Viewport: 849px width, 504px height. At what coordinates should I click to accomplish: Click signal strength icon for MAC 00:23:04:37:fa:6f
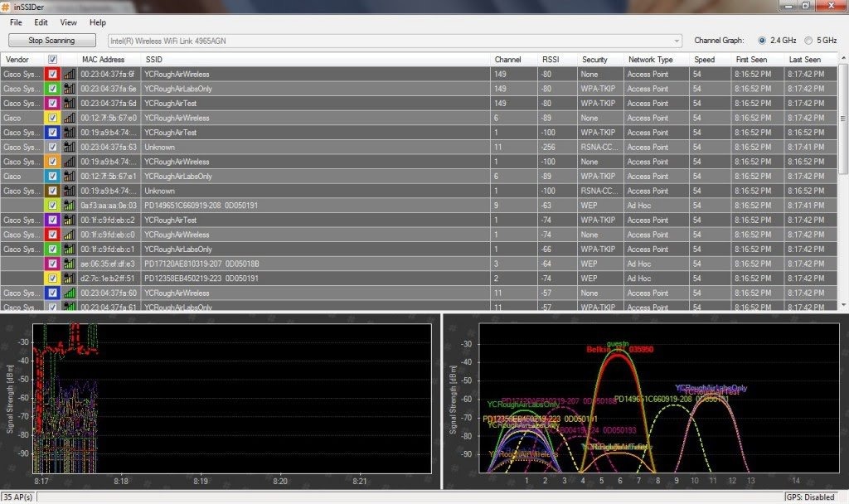tap(70, 75)
